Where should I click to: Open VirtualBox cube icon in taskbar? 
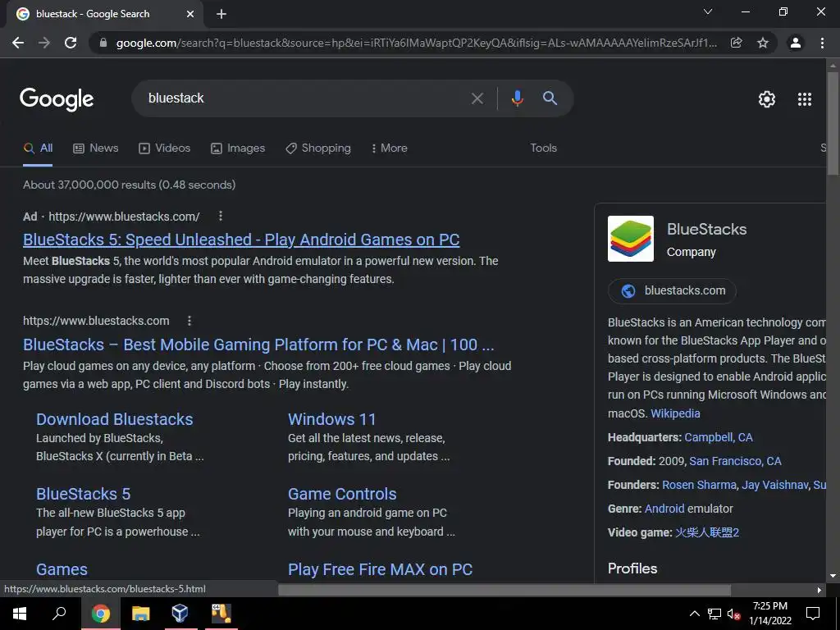[180, 614]
